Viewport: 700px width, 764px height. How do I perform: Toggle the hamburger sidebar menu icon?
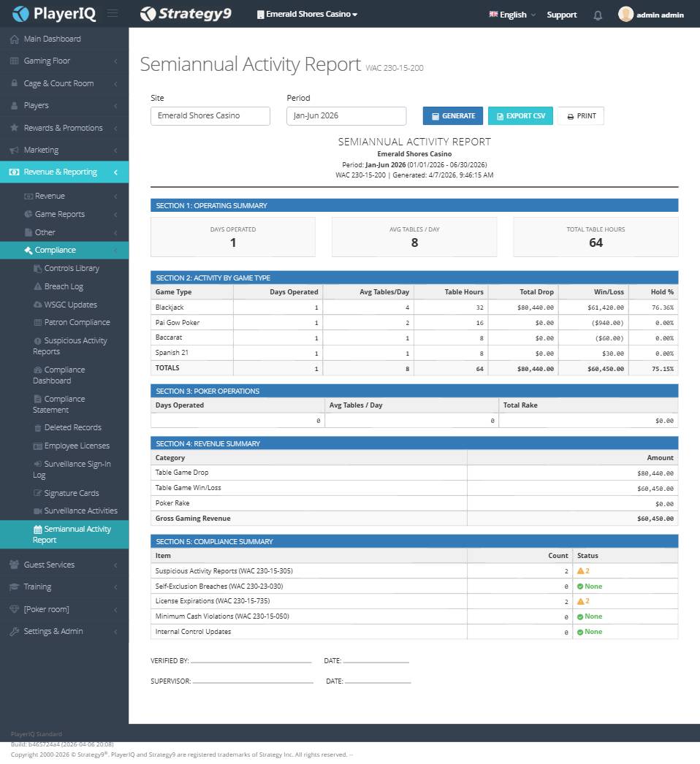(113, 13)
